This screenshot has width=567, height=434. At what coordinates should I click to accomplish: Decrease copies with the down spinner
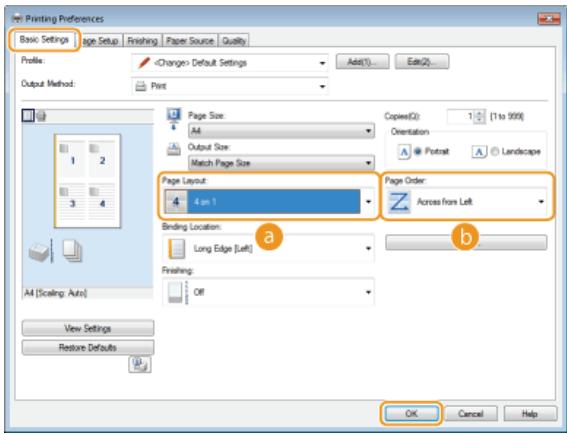point(479,120)
